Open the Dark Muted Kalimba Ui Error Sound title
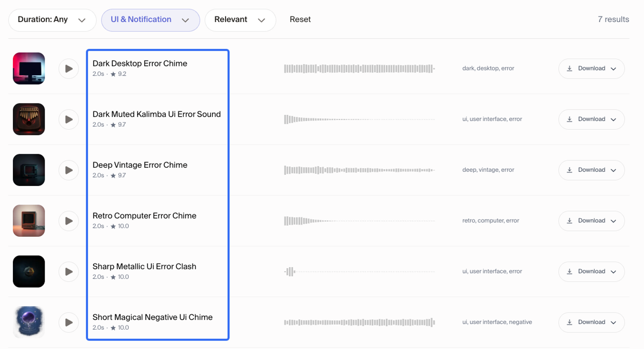Image resolution: width=644 pixels, height=349 pixels. click(157, 114)
